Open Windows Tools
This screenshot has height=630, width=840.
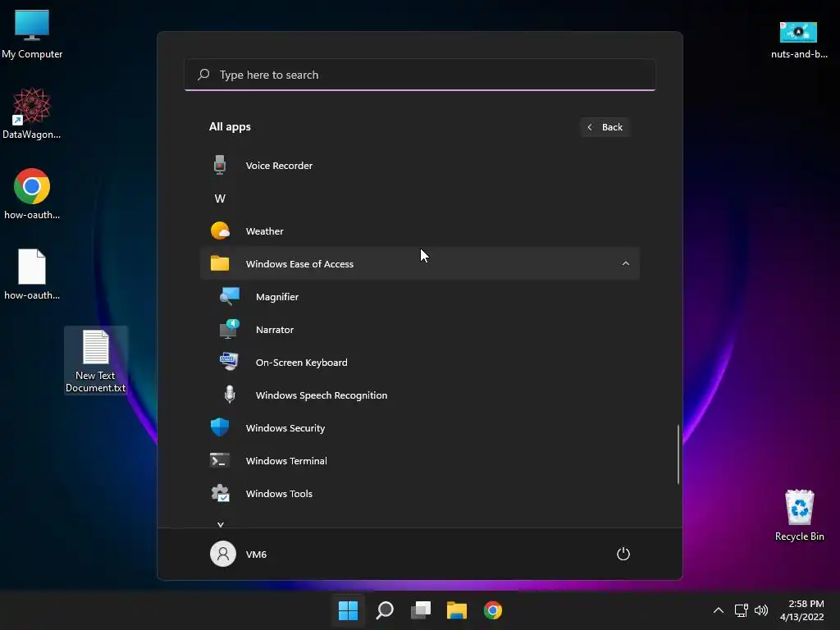(419, 493)
